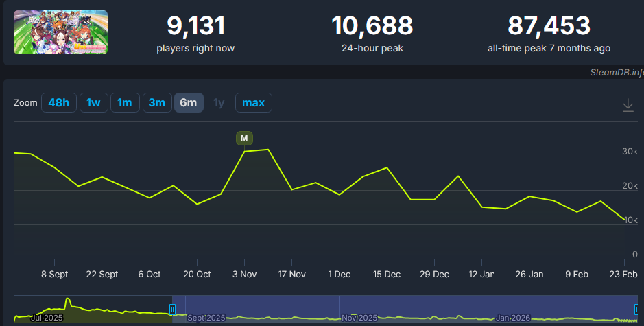
Task: Open the game capsule thumbnail image
Action: click(61, 32)
